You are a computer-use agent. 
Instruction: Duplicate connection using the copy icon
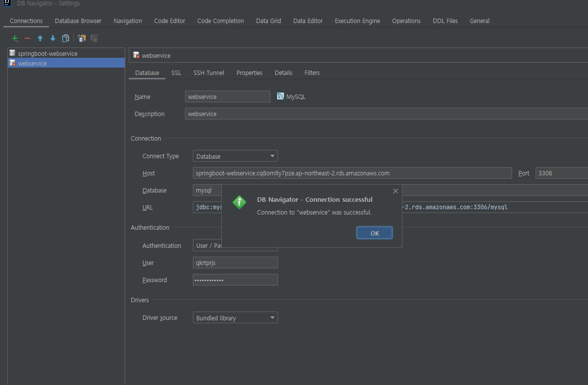[x=66, y=38]
